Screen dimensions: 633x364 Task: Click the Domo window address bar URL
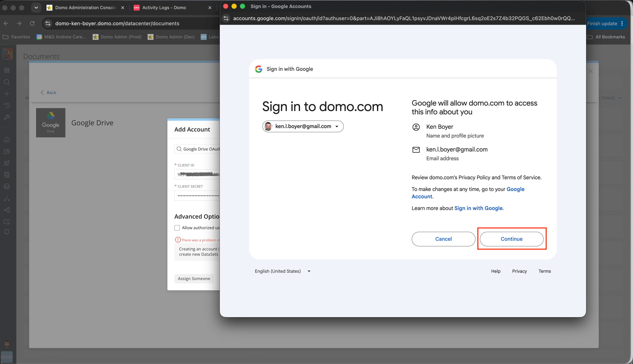(117, 23)
